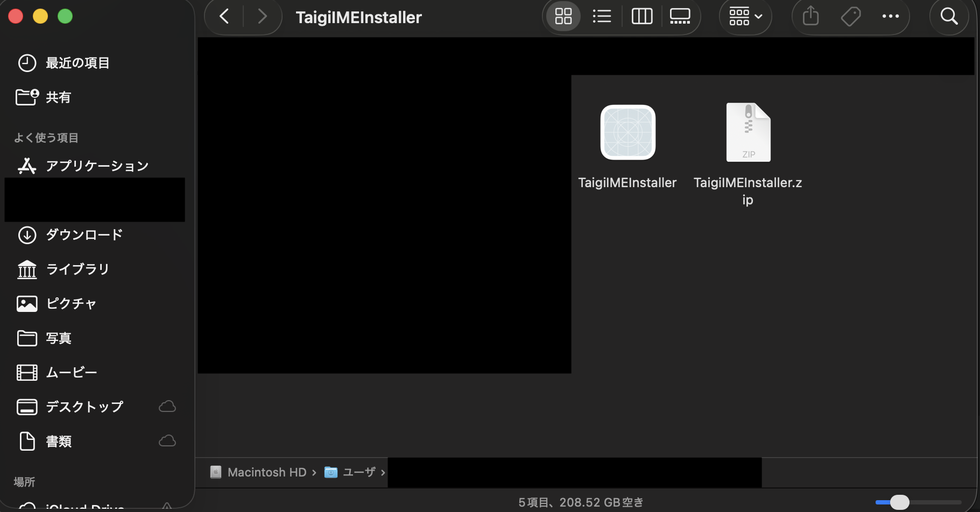The height and width of the screenshot is (512, 980).
Task: Switch to gallery view
Action: [x=680, y=16]
